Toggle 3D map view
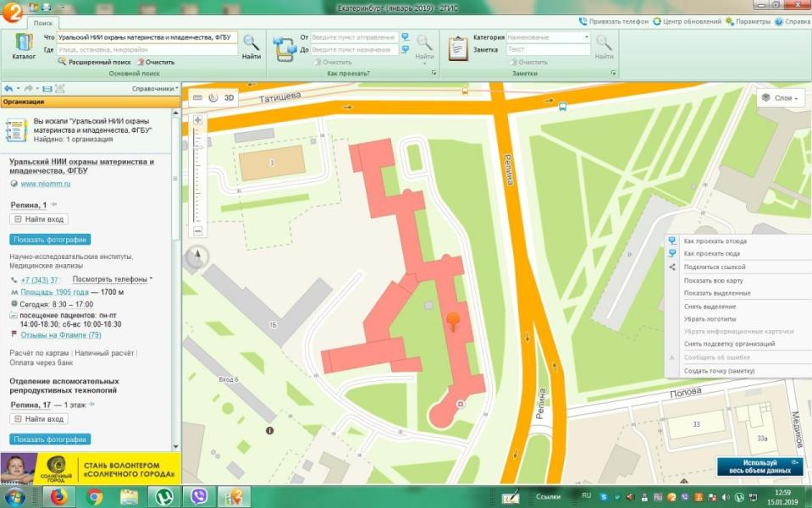This screenshot has height=508, width=812. (x=229, y=97)
